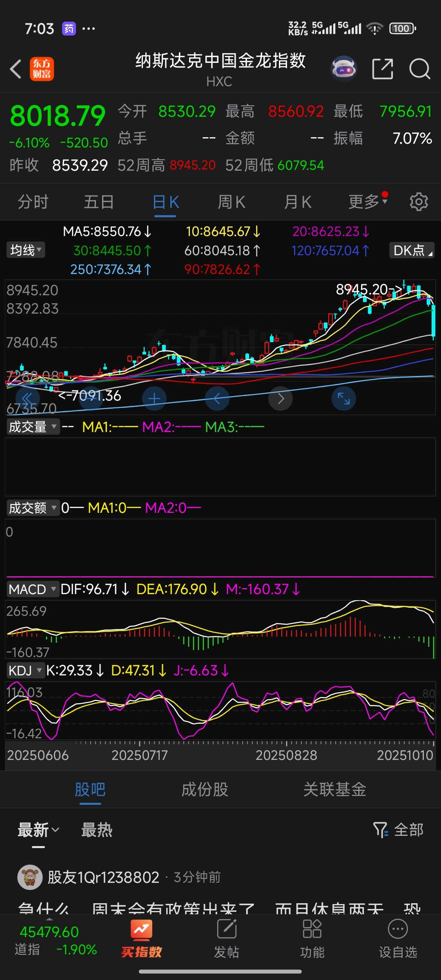441x980 pixels.
Task: Tap the MA5:8550.76 value
Action: (107, 232)
